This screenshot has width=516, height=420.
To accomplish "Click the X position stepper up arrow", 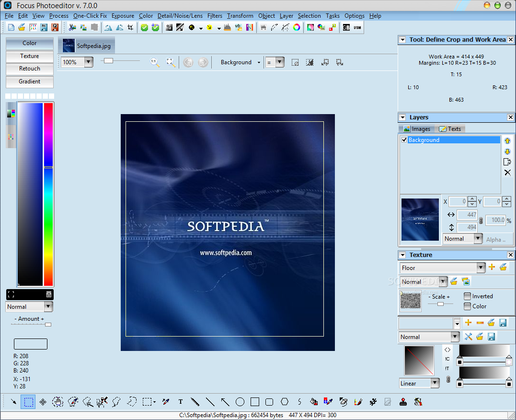I will pos(472,199).
